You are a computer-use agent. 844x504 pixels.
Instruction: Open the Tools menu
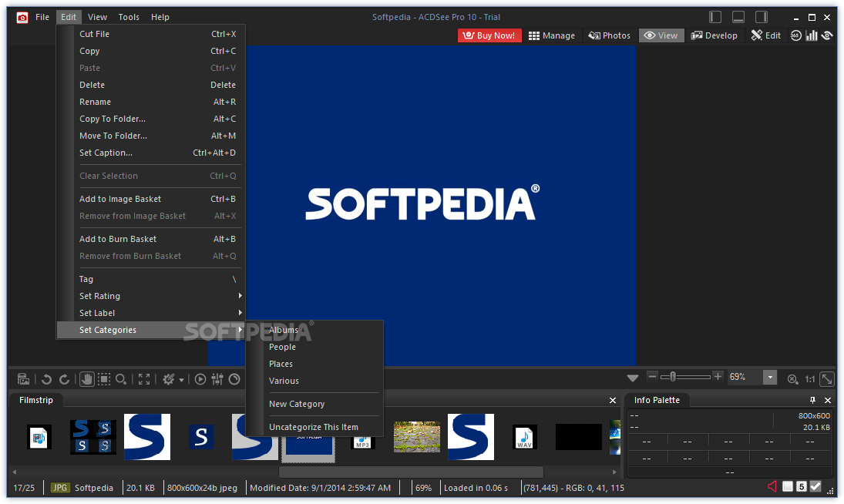coord(129,17)
